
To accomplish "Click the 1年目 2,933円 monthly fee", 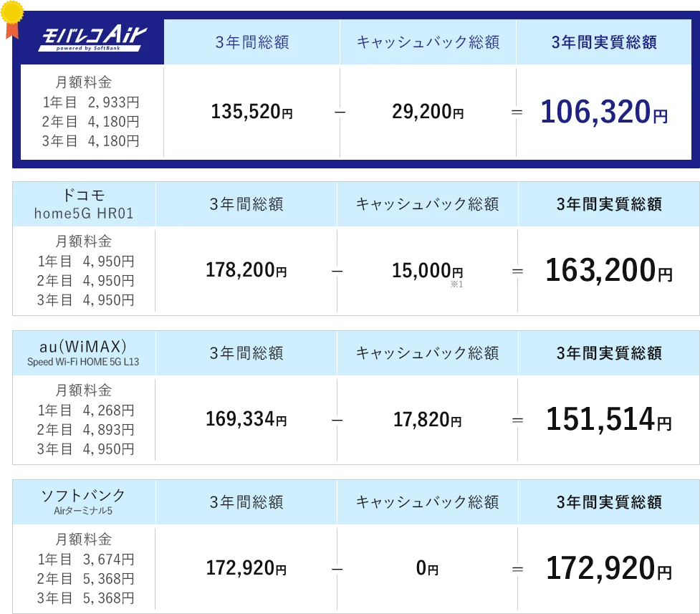I will click(x=91, y=102).
